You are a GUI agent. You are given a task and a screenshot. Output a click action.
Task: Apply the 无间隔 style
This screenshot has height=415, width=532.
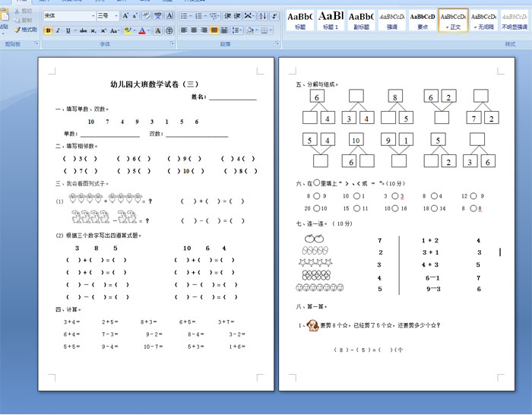click(483, 21)
